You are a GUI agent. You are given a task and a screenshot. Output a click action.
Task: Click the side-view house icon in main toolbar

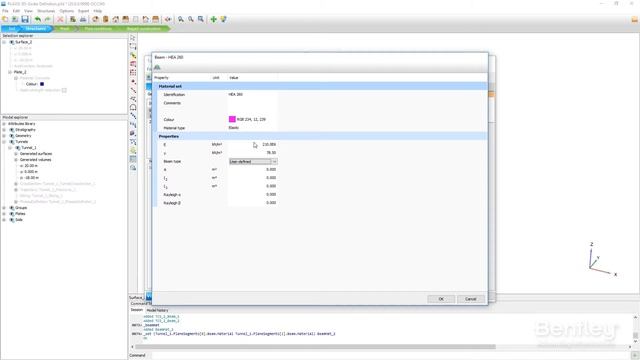(116, 19)
